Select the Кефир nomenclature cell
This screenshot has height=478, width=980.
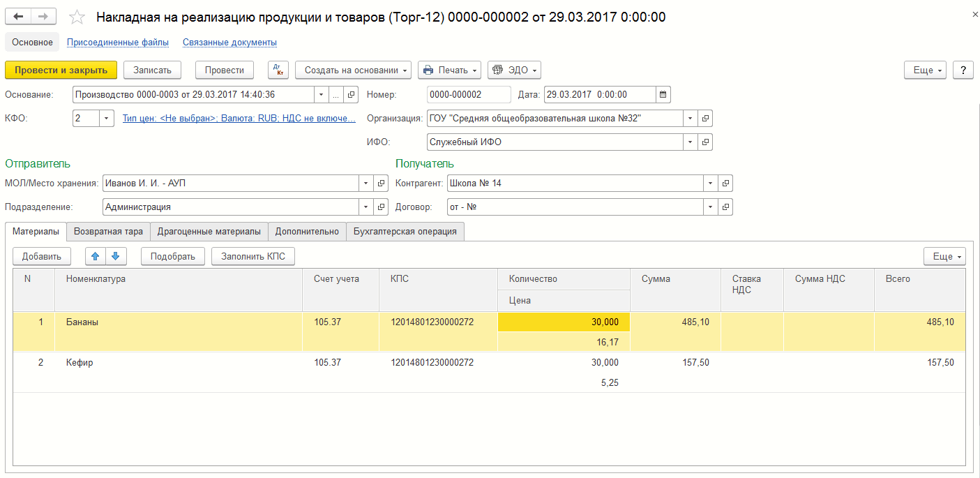coord(179,372)
